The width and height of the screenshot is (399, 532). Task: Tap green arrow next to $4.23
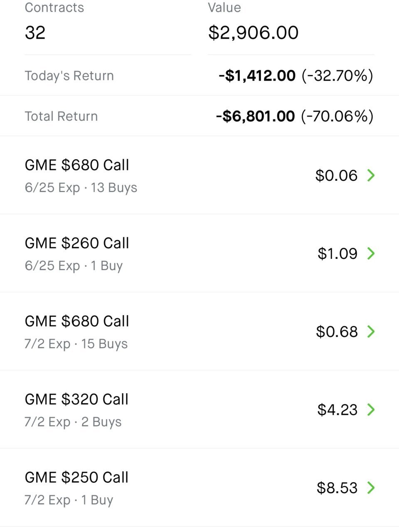pos(371,410)
